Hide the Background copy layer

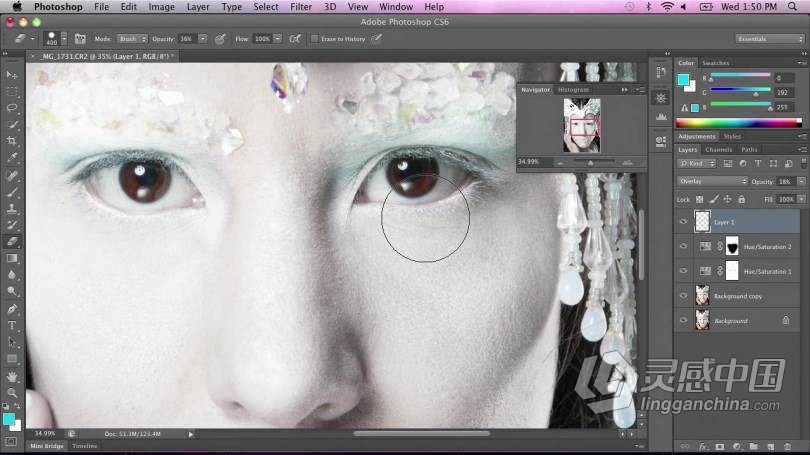683,296
